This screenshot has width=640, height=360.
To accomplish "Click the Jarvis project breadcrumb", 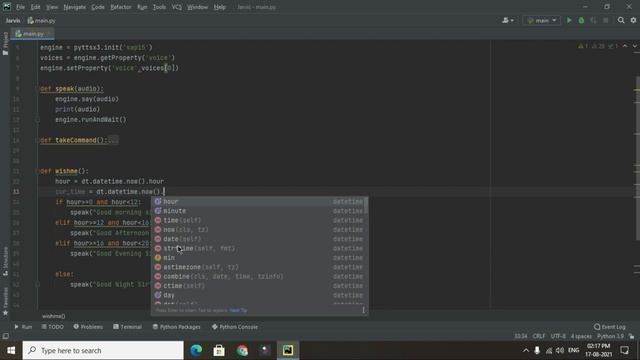I will [13, 20].
